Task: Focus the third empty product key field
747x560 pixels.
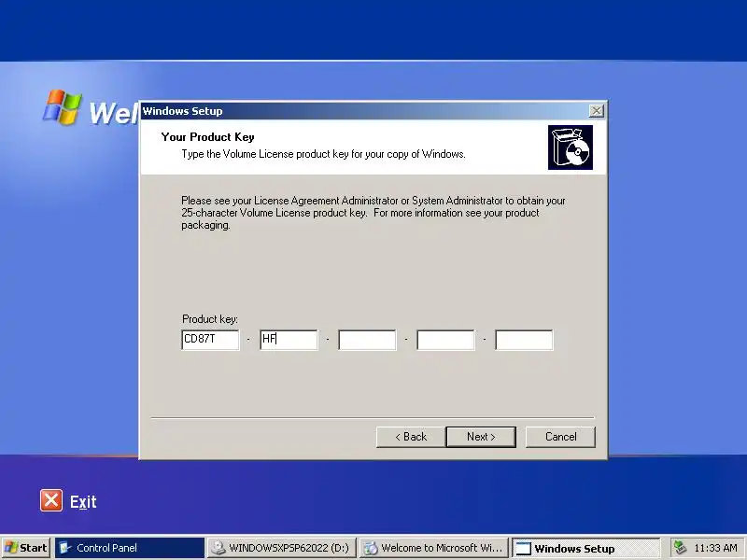Action: pos(367,340)
